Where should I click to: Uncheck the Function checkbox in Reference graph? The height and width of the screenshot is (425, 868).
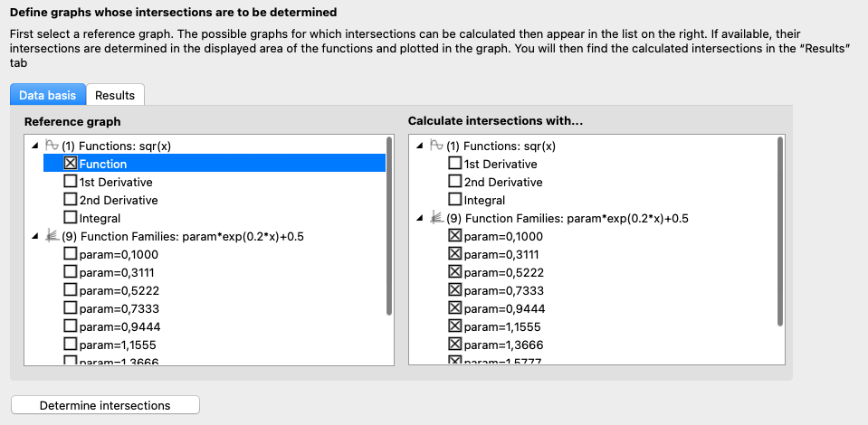pos(71,164)
